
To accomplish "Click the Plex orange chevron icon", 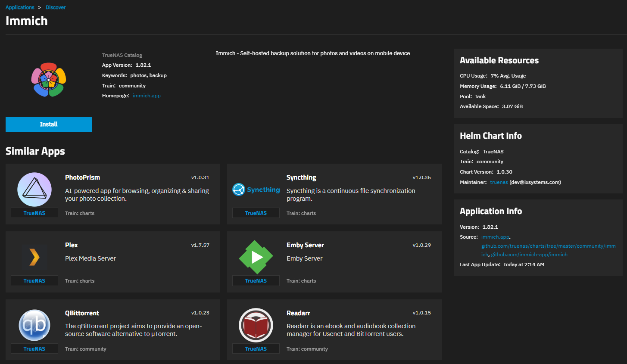I will [x=34, y=257].
